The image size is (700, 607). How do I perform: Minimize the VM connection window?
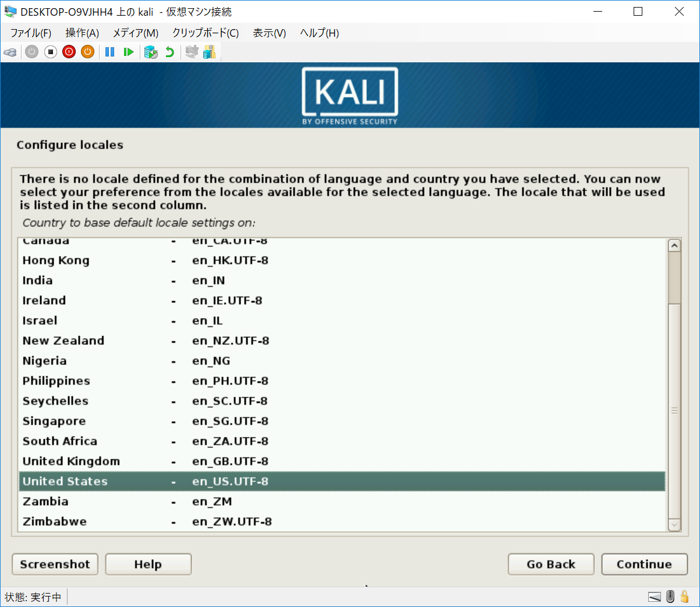pyautogui.click(x=598, y=12)
